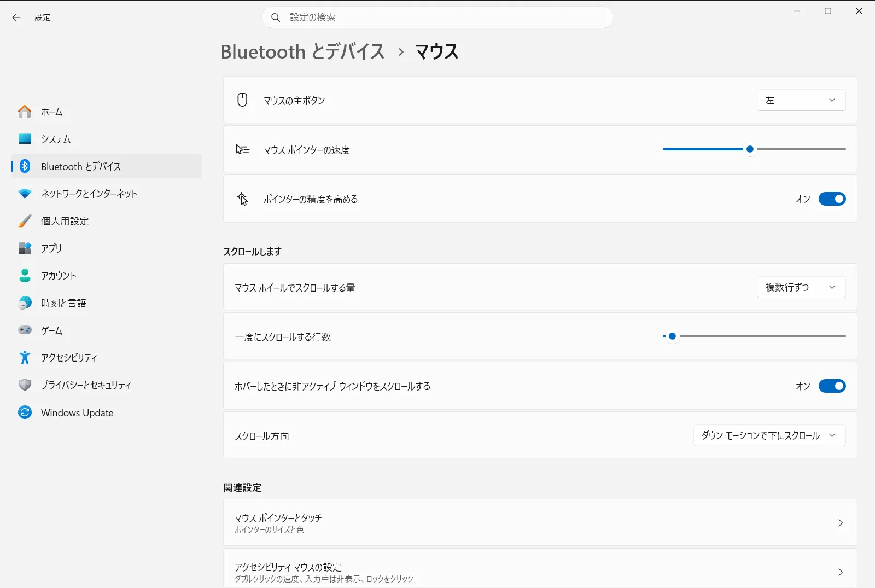The width and height of the screenshot is (875, 588).
Task: Toggle inactive window hover scroll switch
Action: pyautogui.click(x=832, y=386)
